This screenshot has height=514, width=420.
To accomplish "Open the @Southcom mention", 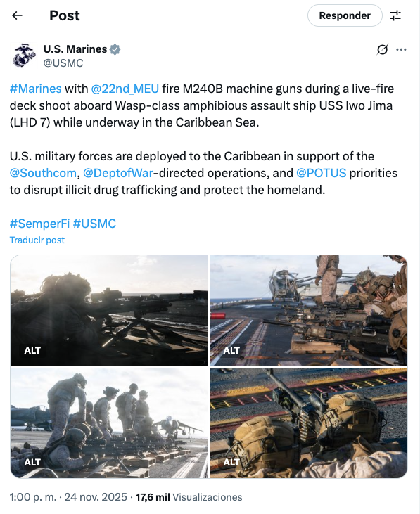I will pos(43,173).
